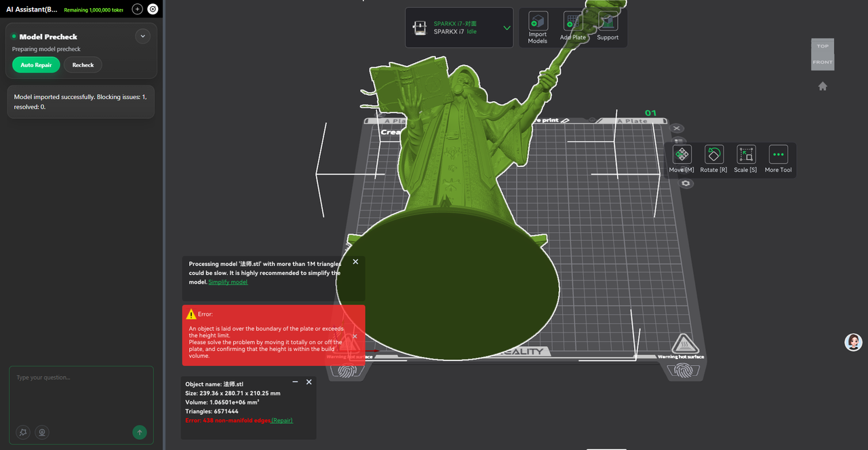
Task: Close the processing model warning
Action: click(355, 261)
